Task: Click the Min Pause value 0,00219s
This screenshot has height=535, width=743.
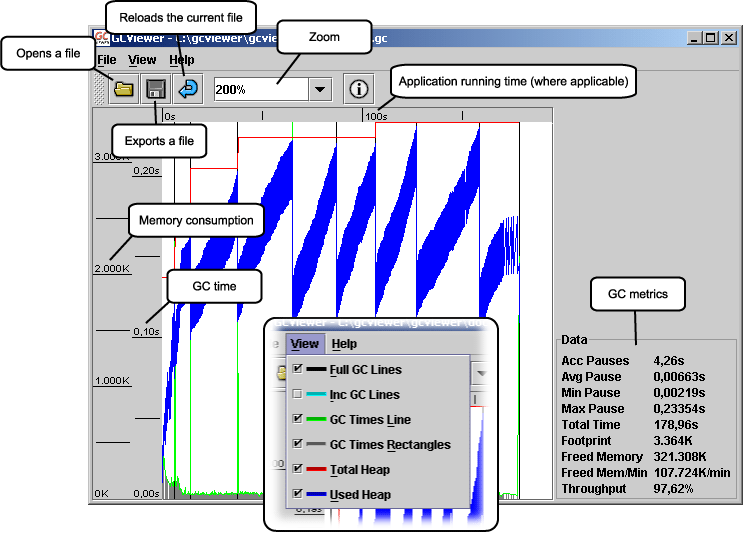Action: point(679,393)
